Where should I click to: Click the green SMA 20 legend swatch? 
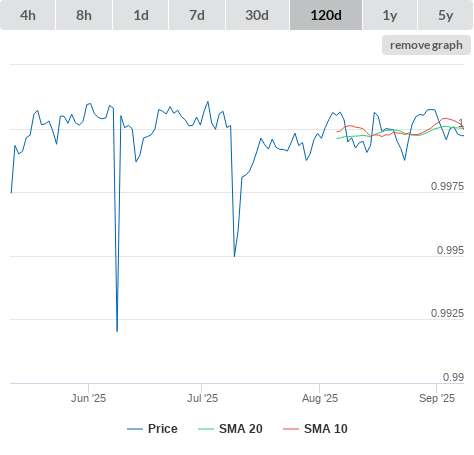coord(206,429)
